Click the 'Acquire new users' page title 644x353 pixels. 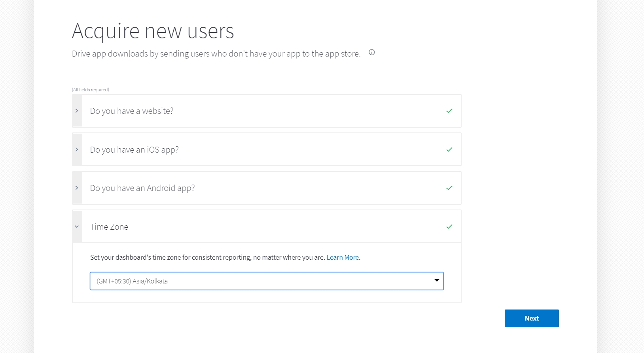(x=153, y=31)
